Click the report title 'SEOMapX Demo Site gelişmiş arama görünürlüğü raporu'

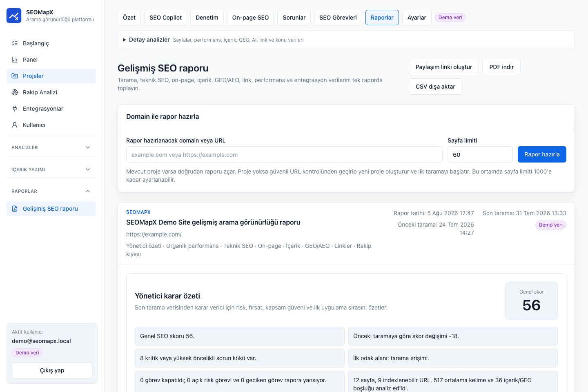213,222
